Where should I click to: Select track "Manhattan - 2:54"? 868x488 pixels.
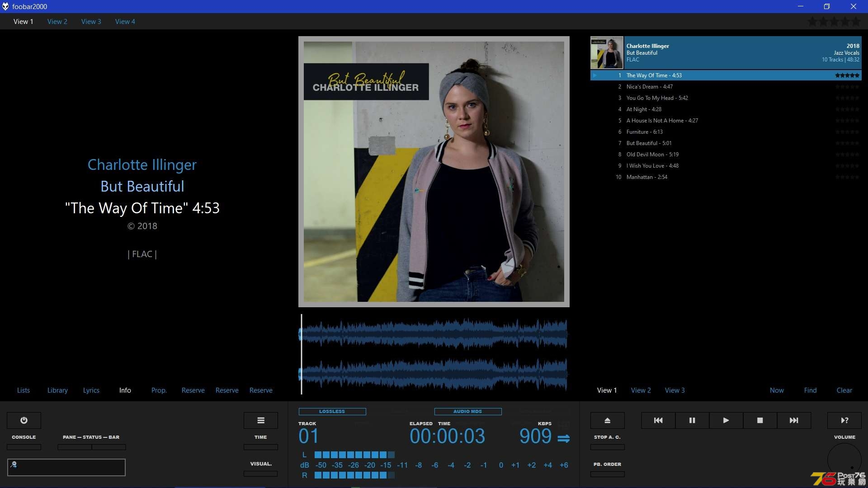click(726, 177)
